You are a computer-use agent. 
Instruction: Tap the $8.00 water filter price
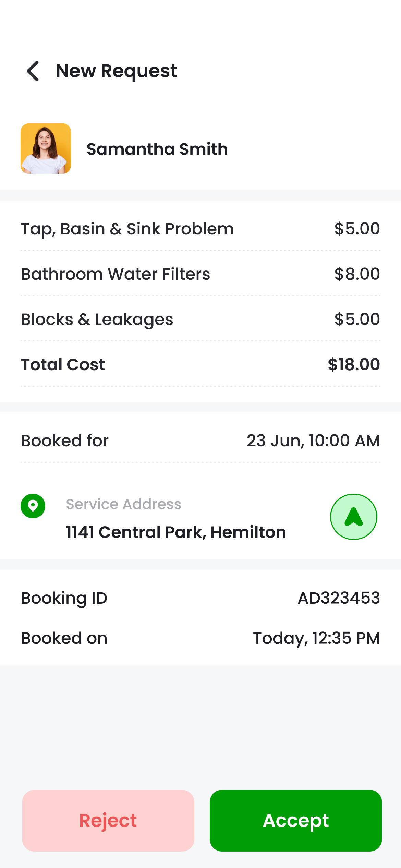pos(357,274)
